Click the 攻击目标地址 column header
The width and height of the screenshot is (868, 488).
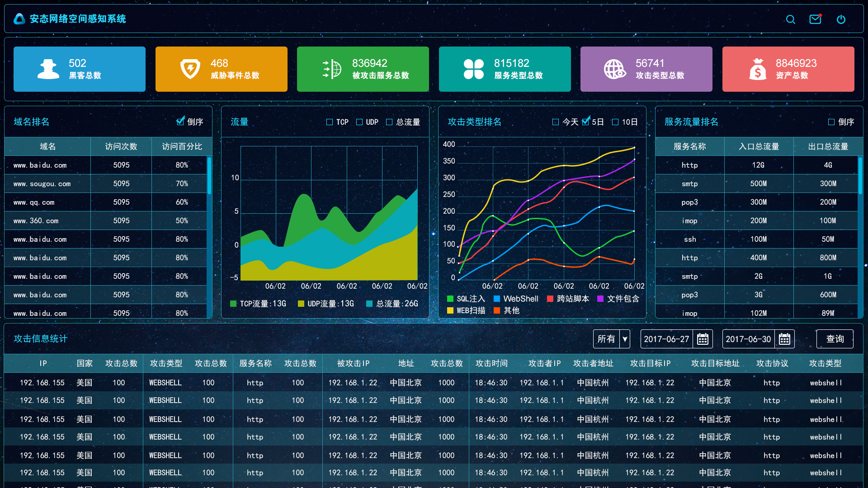tap(715, 363)
